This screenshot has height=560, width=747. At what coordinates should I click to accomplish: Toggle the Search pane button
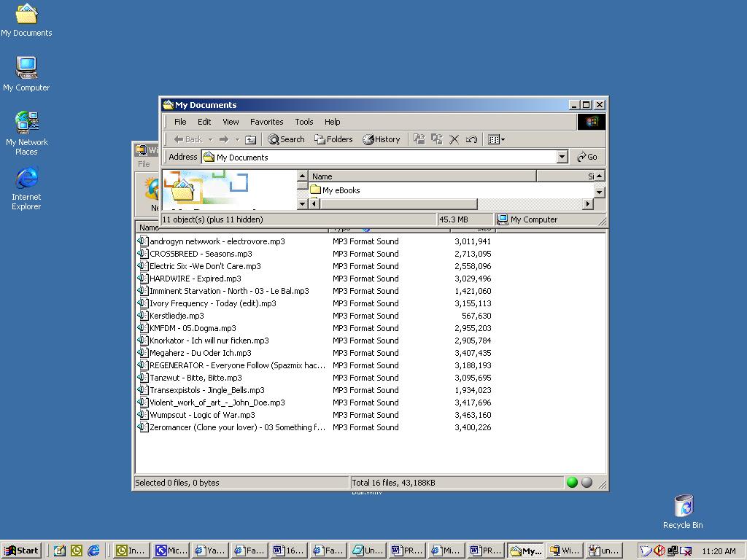point(286,139)
